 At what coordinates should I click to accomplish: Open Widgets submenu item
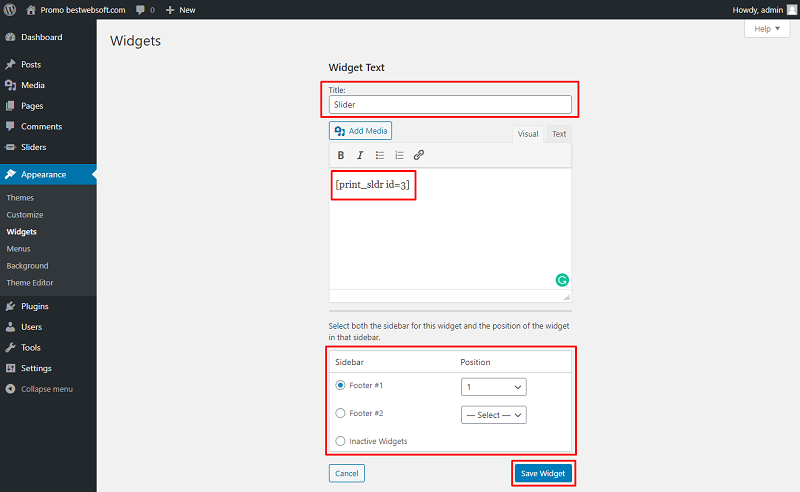[21, 232]
